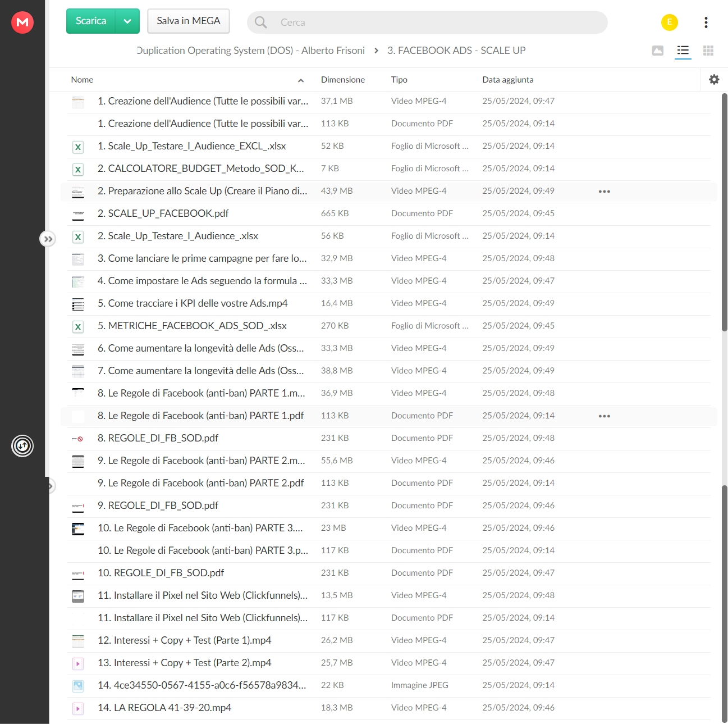Click Excel icon of METRICHE_FACEBOOK_ADS_SOD file
The width and height of the screenshot is (728, 724).
click(x=78, y=326)
